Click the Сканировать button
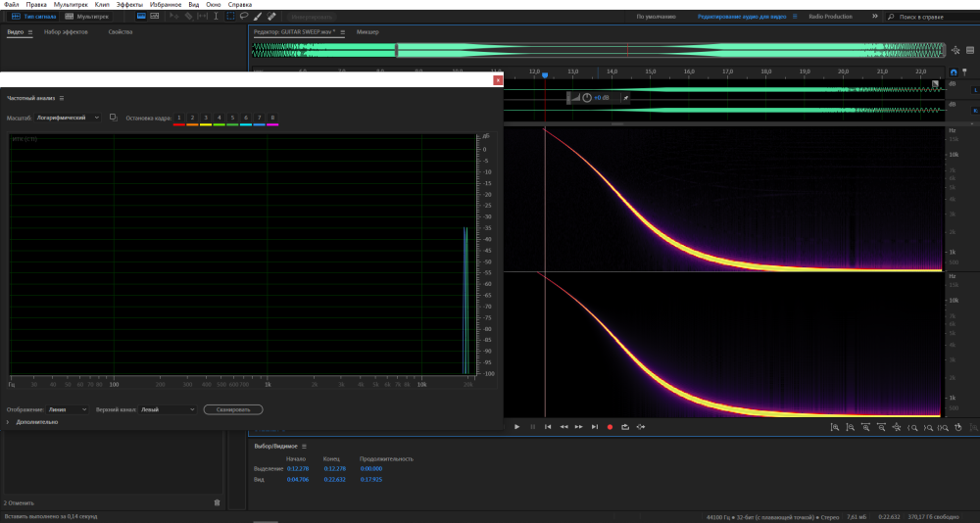The height and width of the screenshot is (523, 980). tap(232, 409)
